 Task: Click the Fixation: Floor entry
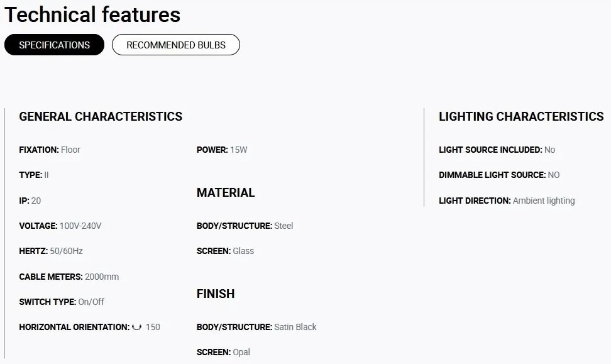pyautogui.click(x=50, y=150)
